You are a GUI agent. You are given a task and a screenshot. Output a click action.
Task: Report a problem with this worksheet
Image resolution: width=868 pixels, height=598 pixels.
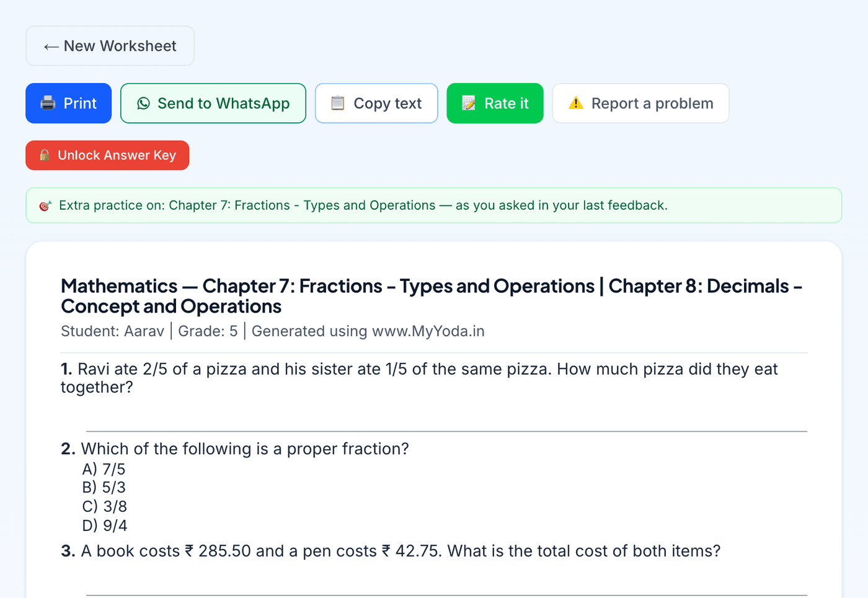tap(640, 103)
